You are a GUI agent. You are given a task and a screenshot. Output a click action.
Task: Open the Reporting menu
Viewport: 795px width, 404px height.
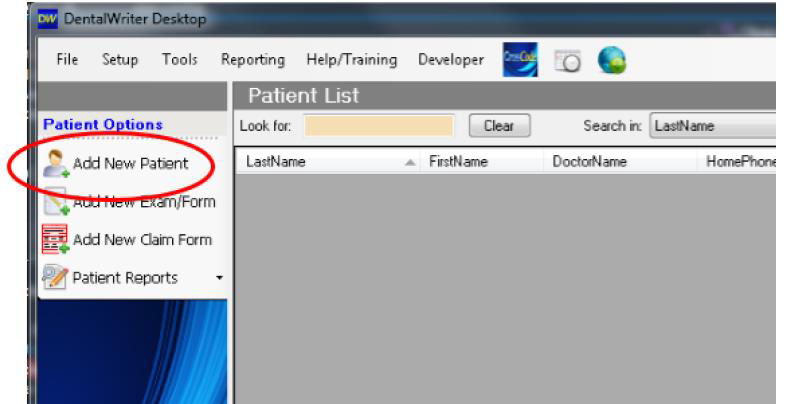point(252,59)
